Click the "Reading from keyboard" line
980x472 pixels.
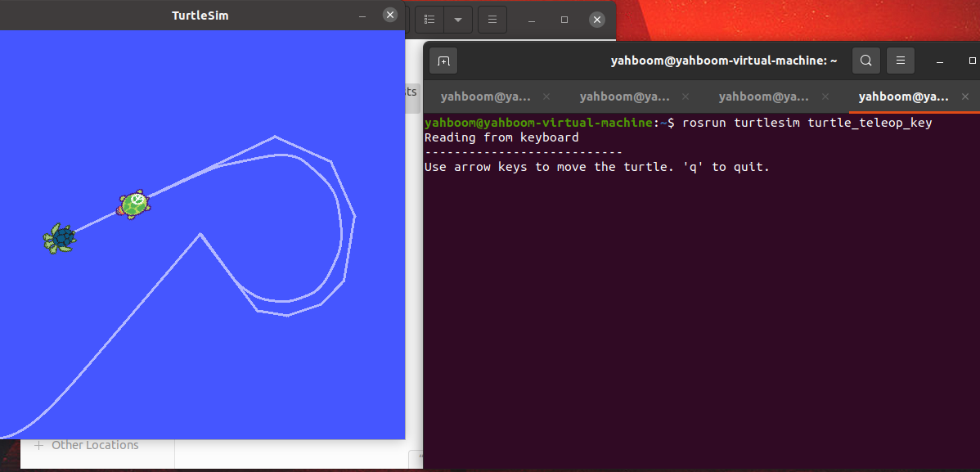[502, 137]
